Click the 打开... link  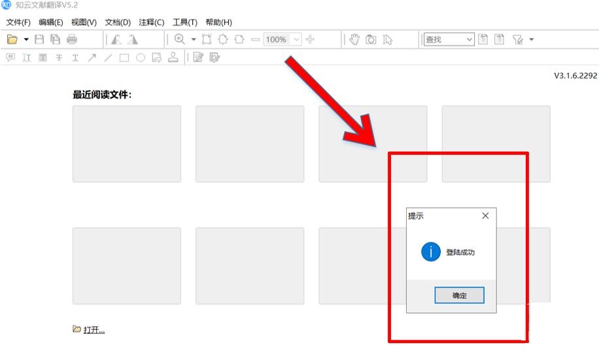[94, 329]
